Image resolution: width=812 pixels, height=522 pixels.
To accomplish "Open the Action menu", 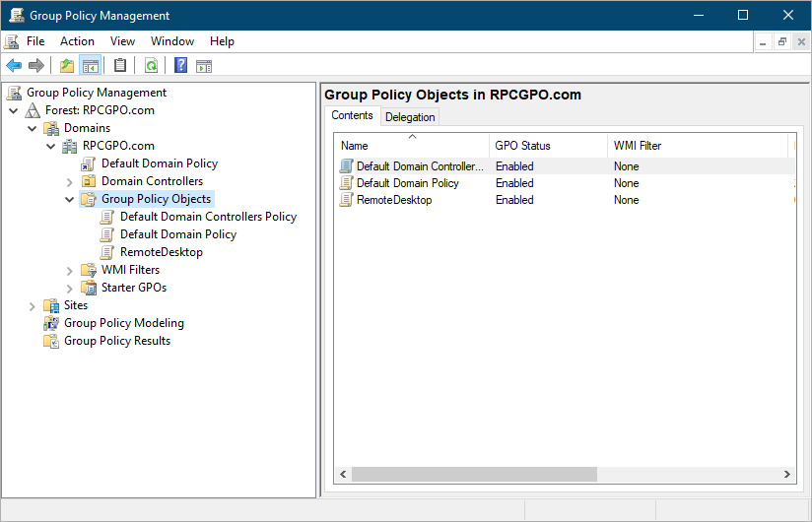I will pos(77,41).
